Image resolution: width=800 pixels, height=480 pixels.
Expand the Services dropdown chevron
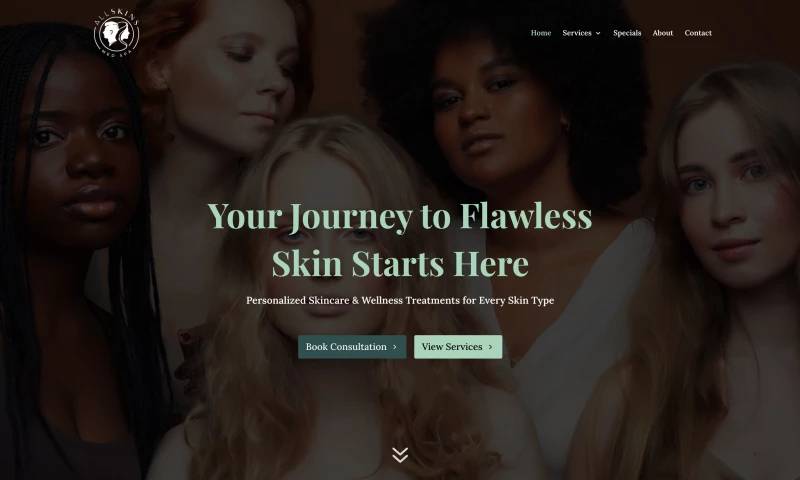click(x=598, y=33)
